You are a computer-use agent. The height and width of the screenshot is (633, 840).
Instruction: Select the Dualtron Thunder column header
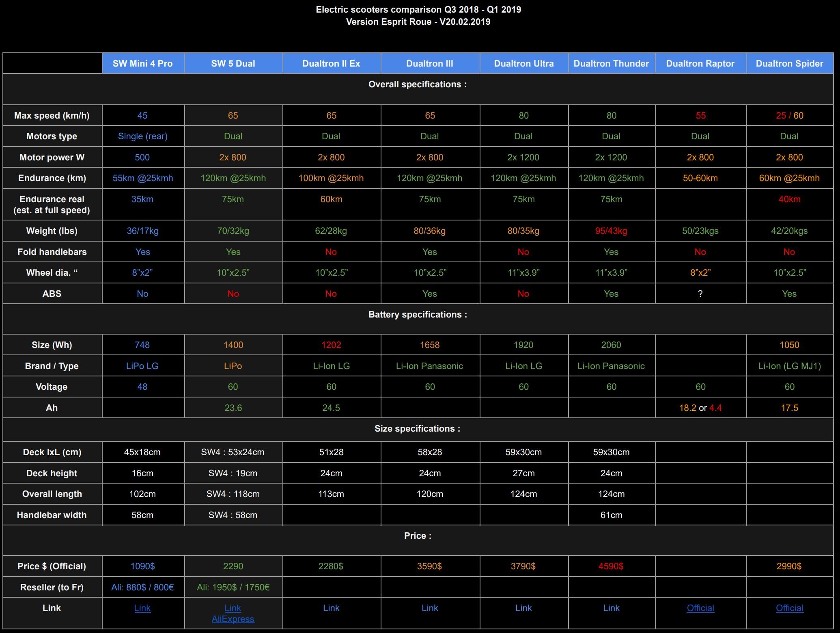pyautogui.click(x=612, y=63)
